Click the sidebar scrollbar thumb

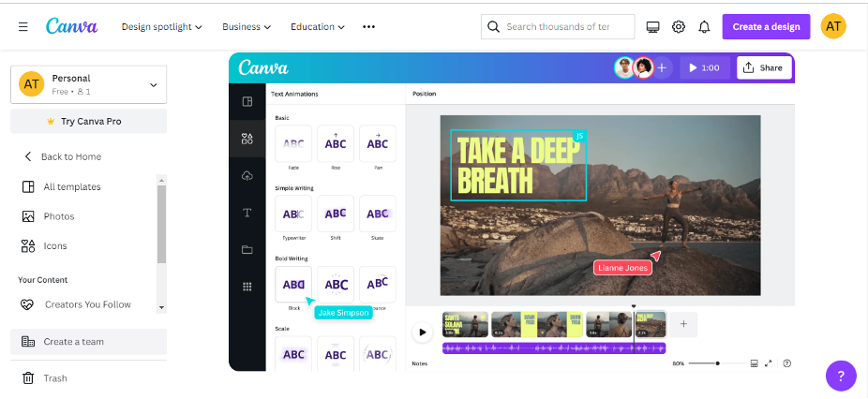coord(161,224)
